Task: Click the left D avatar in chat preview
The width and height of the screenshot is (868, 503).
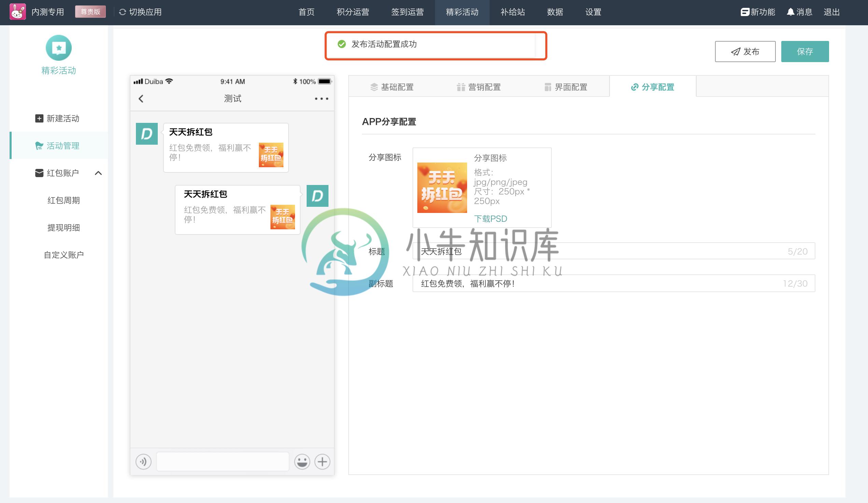Action: click(x=147, y=134)
